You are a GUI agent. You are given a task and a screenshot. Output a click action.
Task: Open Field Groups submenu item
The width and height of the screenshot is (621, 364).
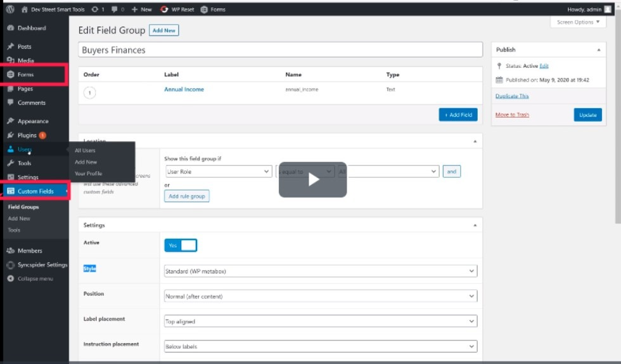[23, 207]
